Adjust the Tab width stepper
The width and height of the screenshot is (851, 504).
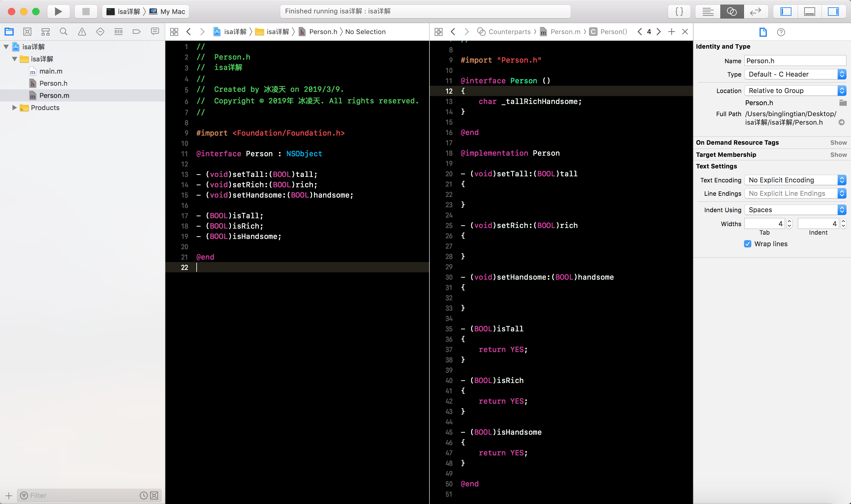point(789,223)
